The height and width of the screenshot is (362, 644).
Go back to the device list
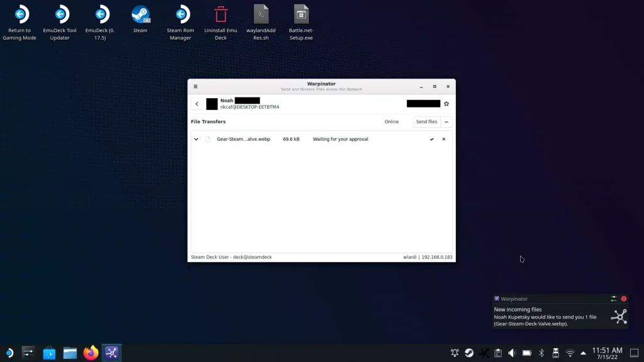click(197, 104)
